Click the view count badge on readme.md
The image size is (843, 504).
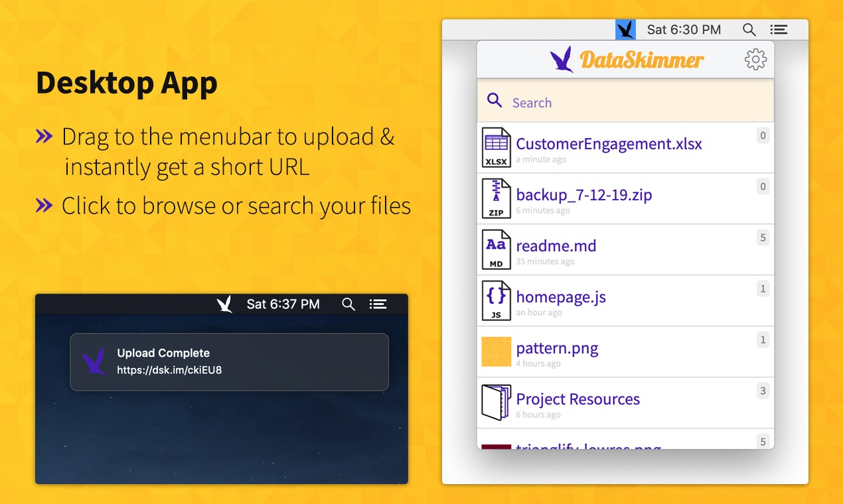pos(763,238)
